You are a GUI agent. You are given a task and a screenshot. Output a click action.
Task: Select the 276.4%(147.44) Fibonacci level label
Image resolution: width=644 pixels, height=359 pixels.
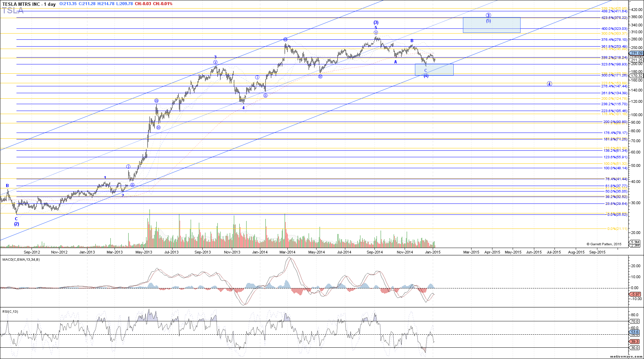[614, 86]
